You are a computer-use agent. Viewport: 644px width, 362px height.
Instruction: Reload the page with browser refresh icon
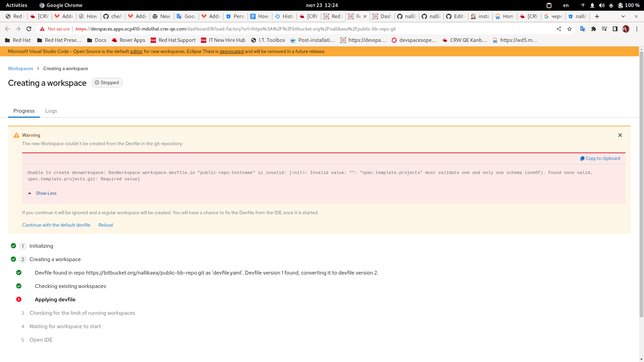[29, 29]
